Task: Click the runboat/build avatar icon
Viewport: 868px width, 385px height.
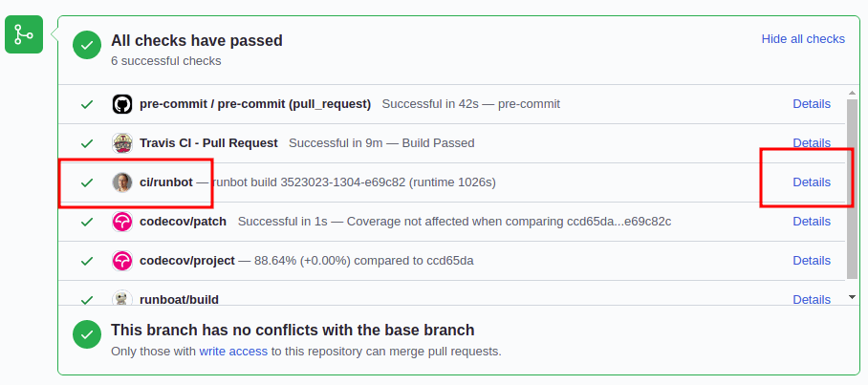Action: [121, 298]
